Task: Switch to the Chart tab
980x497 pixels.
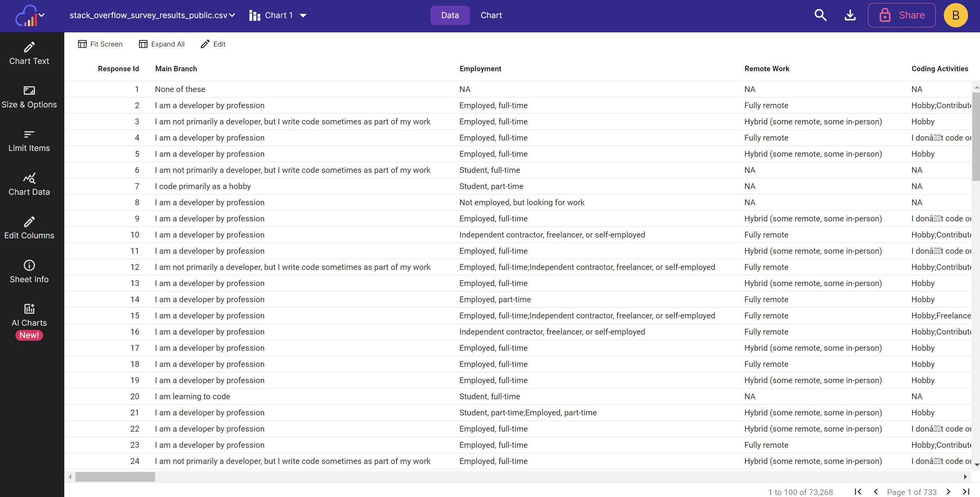Action: click(x=491, y=15)
